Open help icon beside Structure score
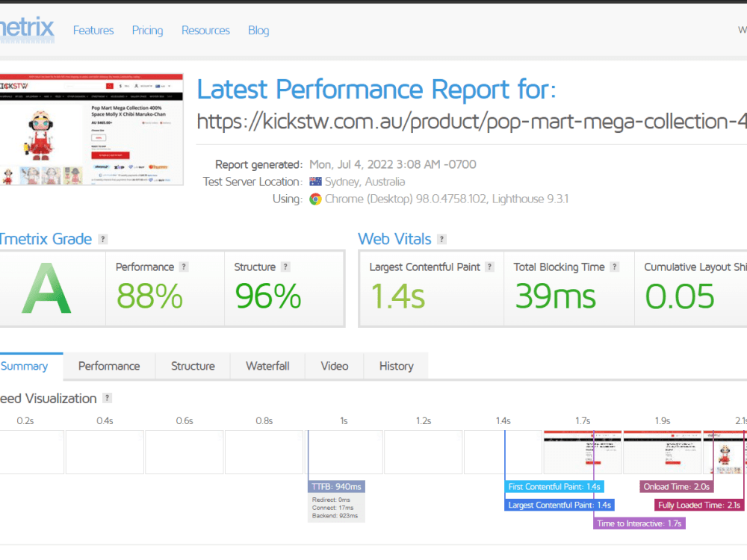747x560 pixels. 285,267
